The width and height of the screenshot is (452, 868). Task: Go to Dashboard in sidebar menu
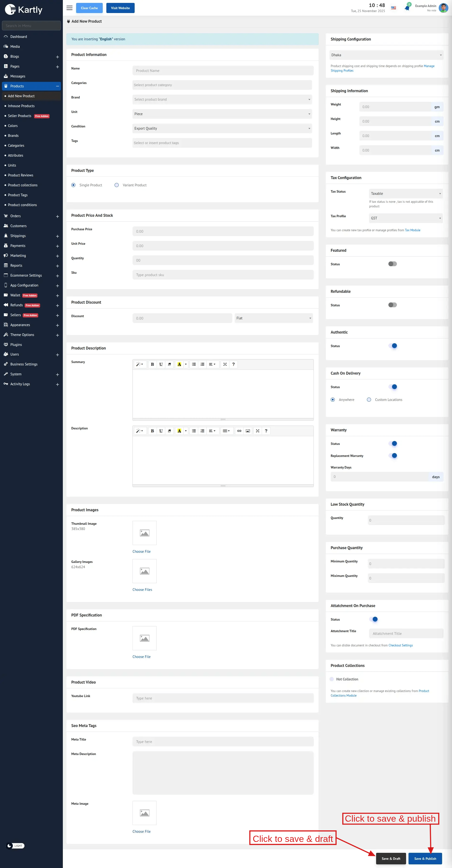click(19, 37)
